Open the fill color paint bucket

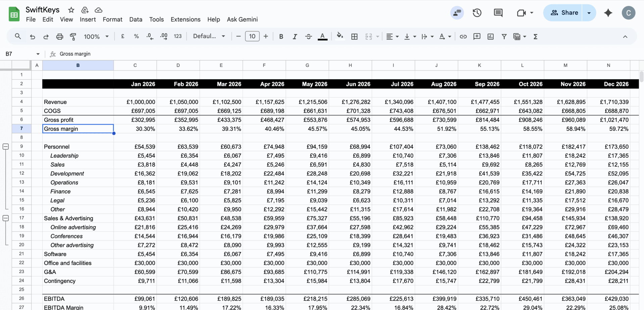click(340, 36)
